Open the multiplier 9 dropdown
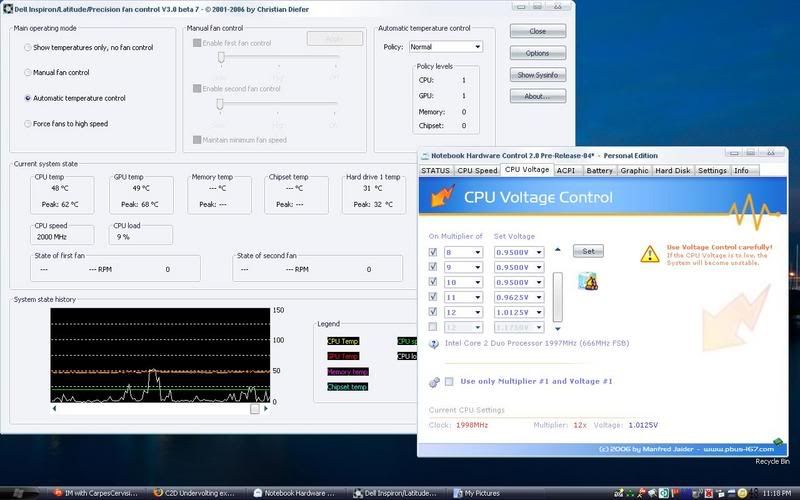The height and width of the screenshot is (500, 800). click(x=463, y=267)
